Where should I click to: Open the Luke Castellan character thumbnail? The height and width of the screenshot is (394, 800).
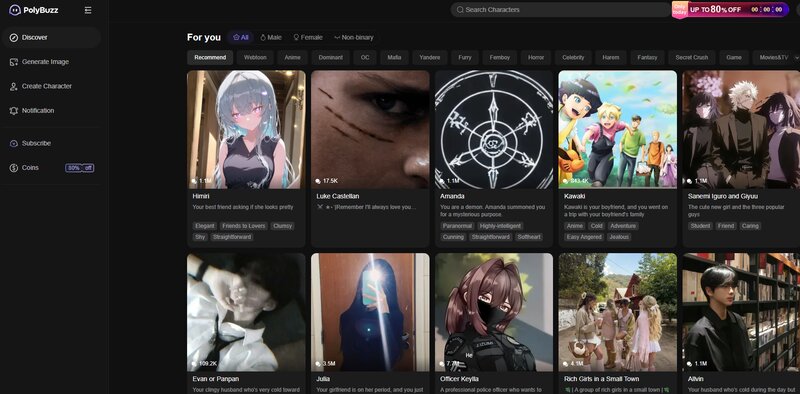click(370, 130)
